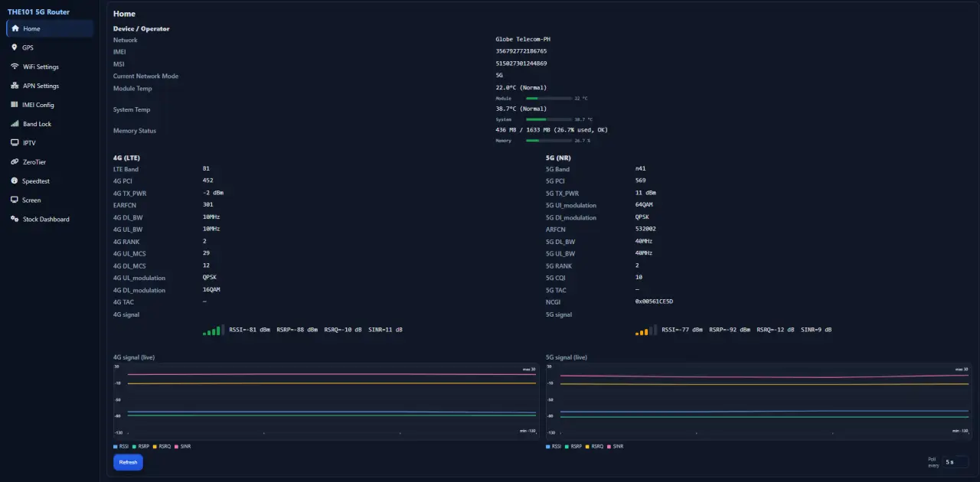Select the IPTV monitor icon

point(15,143)
